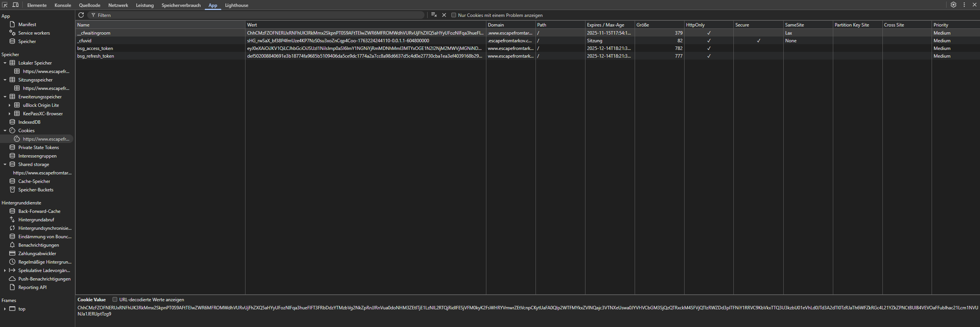Open the Manifest panel
Image resolution: width=980 pixels, height=327 pixels.
27,25
